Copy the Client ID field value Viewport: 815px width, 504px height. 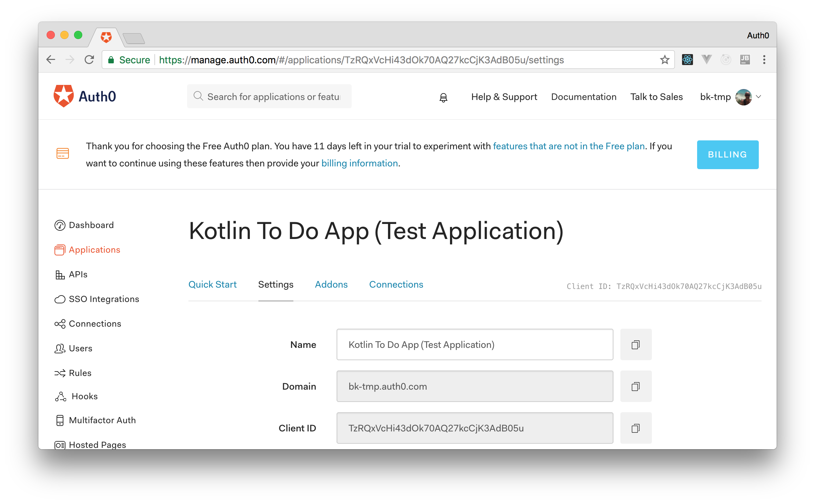(x=635, y=428)
